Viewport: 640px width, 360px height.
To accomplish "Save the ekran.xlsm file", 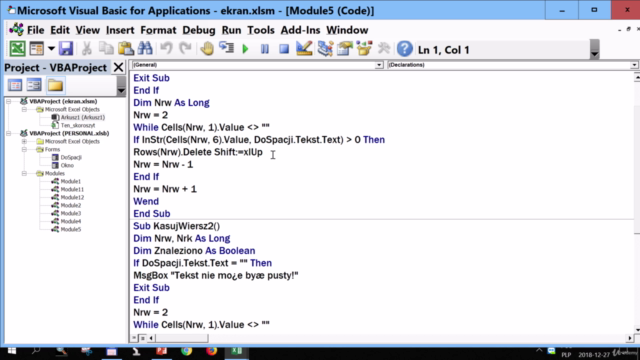I will point(66,49).
